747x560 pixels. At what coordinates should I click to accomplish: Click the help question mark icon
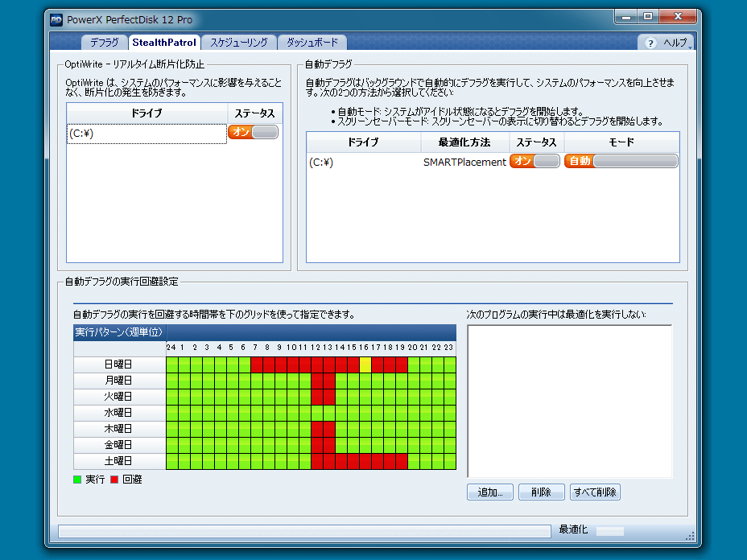pos(650,43)
